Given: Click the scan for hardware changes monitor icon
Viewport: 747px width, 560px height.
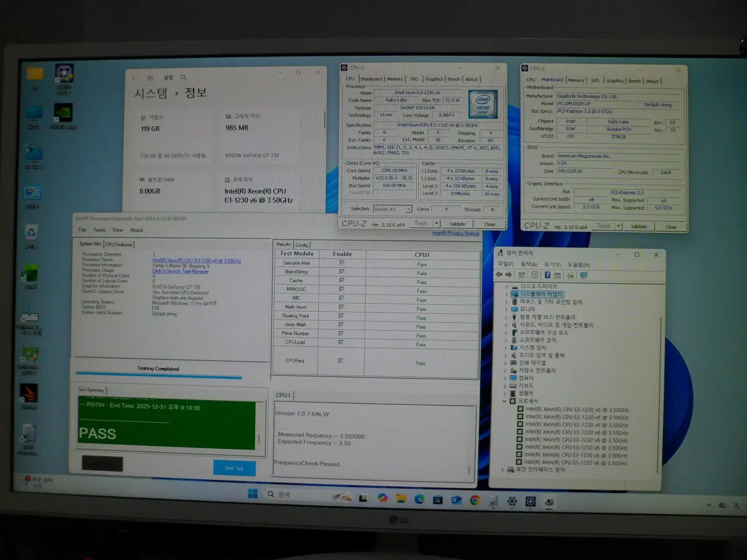Looking at the screenshot, I should (x=583, y=275).
